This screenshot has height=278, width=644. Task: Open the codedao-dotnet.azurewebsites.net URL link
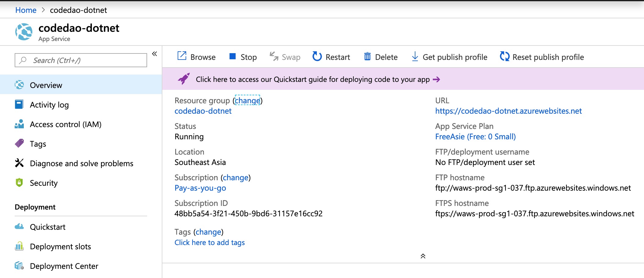pyautogui.click(x=508, y=111)
